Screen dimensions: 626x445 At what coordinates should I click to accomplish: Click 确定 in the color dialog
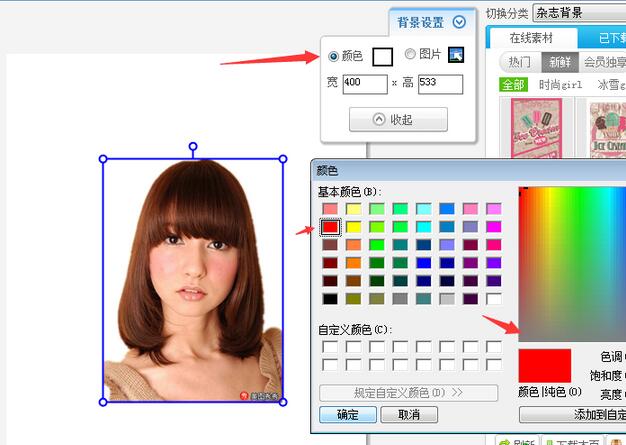point(348,415)
